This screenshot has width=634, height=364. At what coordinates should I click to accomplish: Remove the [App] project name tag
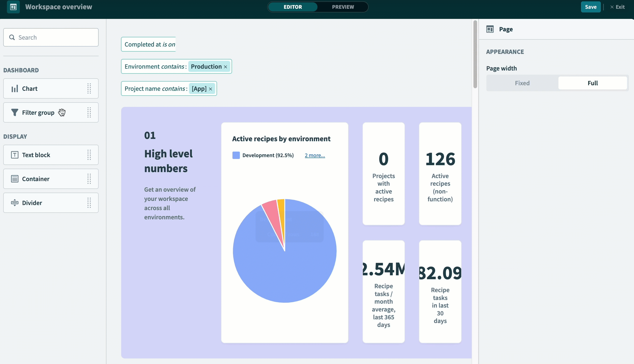pos(211,89)
